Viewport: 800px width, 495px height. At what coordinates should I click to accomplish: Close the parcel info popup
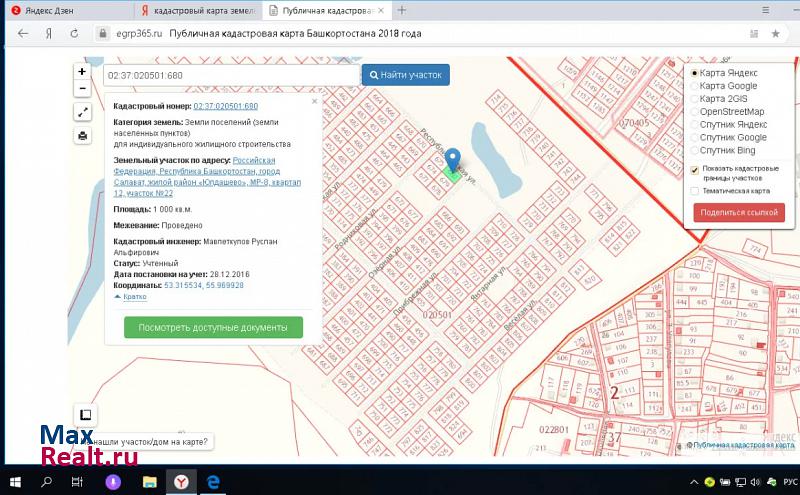tap(314, 101)
